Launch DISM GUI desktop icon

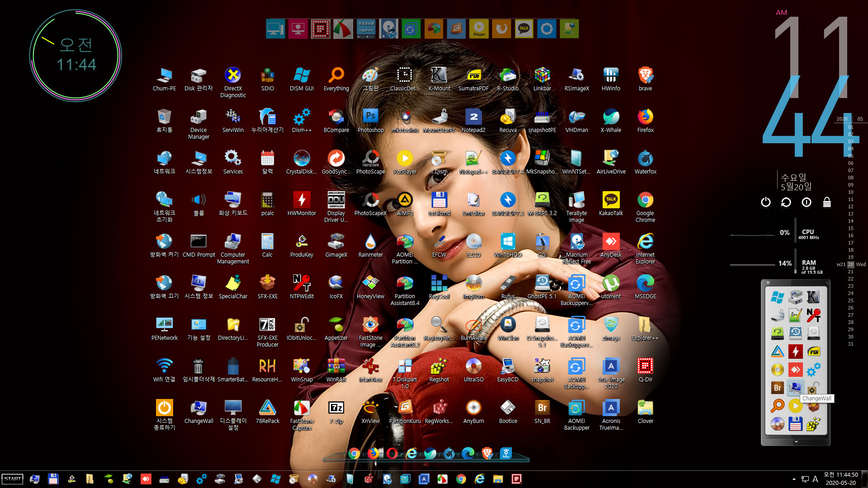click(302, 79)
